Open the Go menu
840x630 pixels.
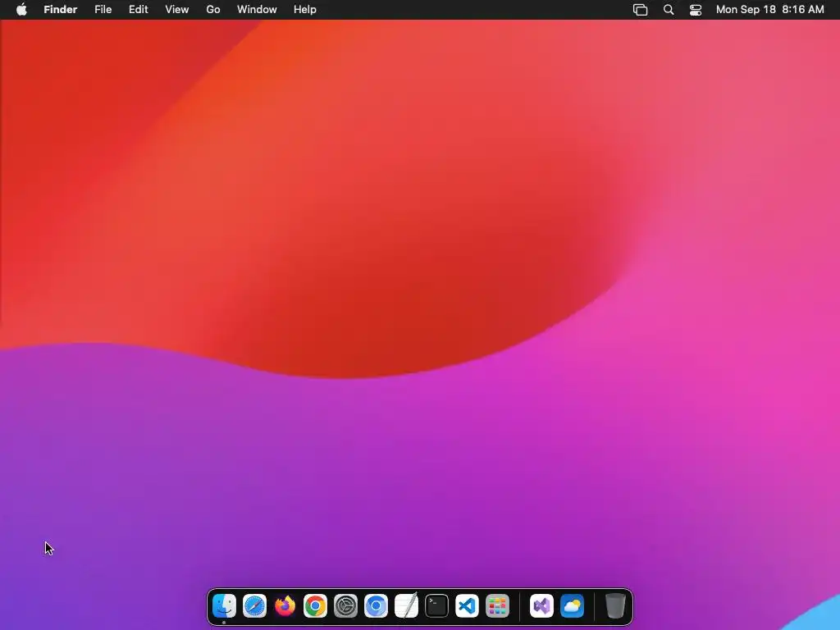pyautogui.click(x=213, y=10)
